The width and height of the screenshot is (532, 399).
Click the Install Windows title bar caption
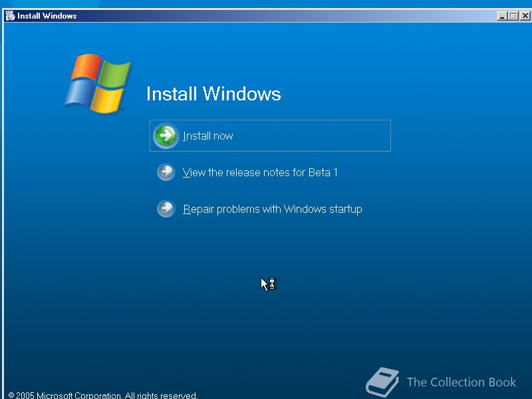coord(47,16)
